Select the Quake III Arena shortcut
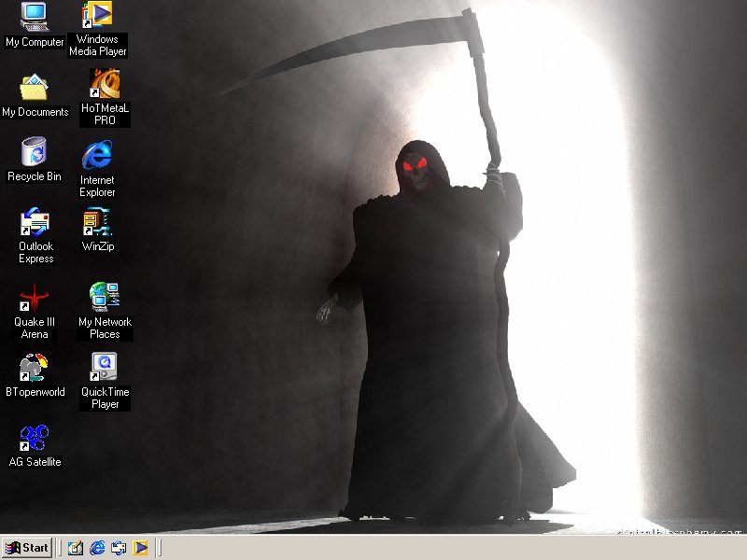 [x=35, y=298]
